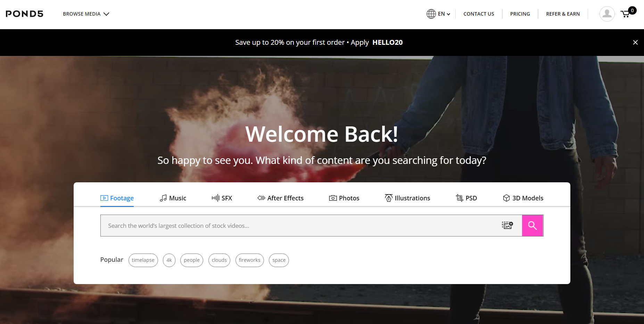Dismiss the HELLO20 promo banner

635,42
